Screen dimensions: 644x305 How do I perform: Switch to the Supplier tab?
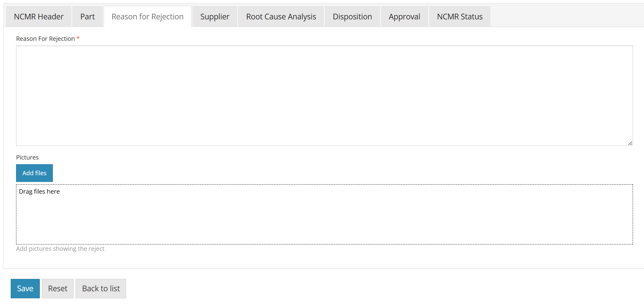214,16
